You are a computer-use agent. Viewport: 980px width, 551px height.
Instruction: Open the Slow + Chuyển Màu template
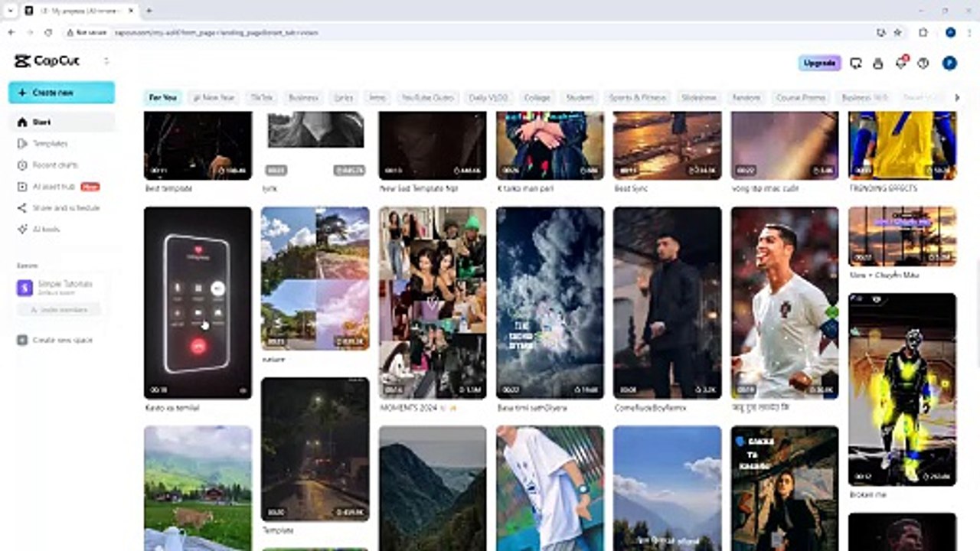click(903, 236)
